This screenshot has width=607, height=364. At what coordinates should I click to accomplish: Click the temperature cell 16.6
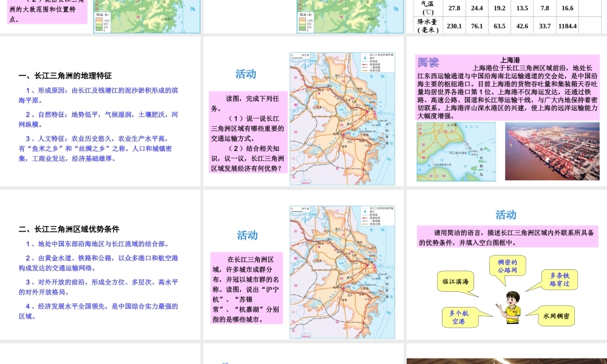pyautogui.click(x=568, y=8)
